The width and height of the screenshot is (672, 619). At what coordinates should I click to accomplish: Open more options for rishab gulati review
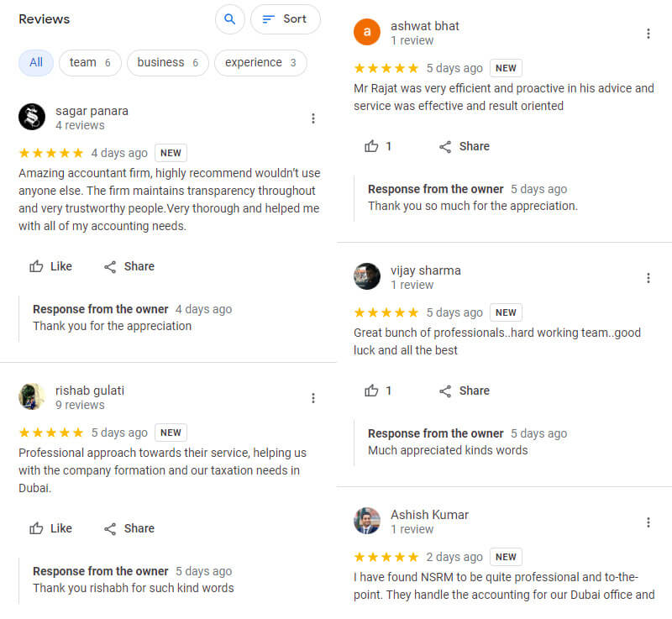click(x=313, y=398)
